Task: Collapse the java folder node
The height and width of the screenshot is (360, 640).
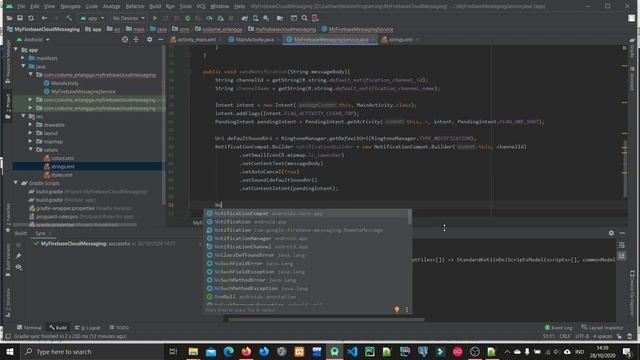Action: click(23, 66)
